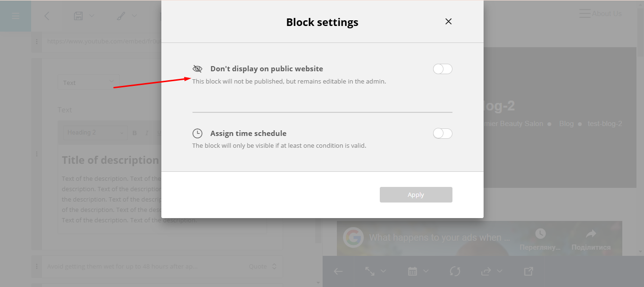Click the "Blog" breadcrumb link
This screenshot has width=644, height=287.
click(566, 124)
